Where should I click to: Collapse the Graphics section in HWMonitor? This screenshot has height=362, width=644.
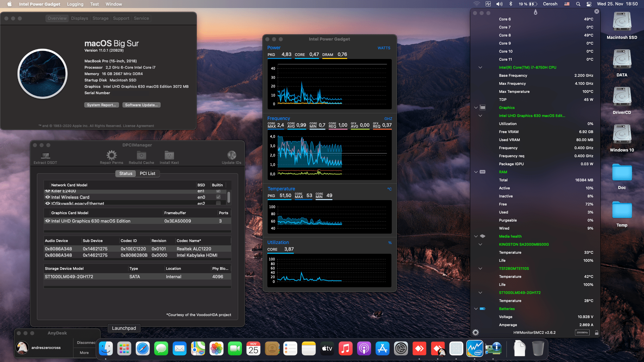coord(476,108)
